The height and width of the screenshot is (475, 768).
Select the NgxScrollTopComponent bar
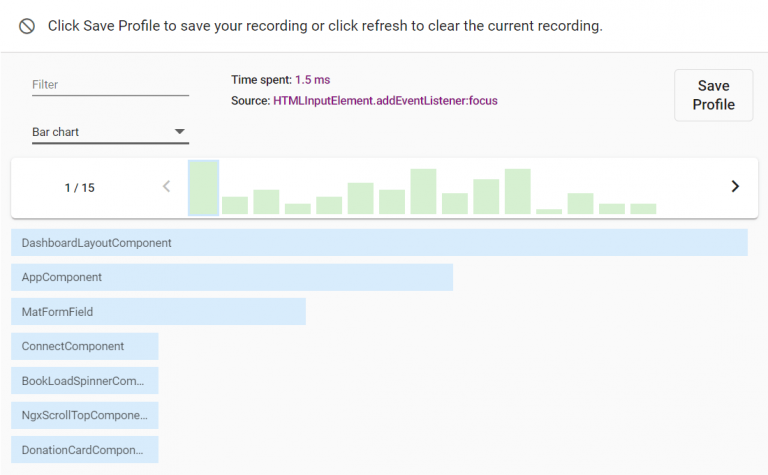[x=85, y=415]
